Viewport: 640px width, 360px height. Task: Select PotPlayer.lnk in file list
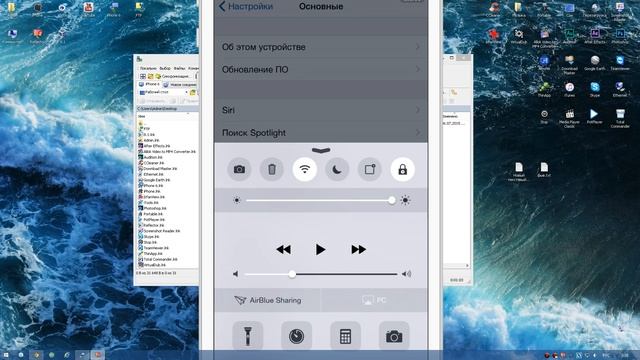(x=151, y=220)
